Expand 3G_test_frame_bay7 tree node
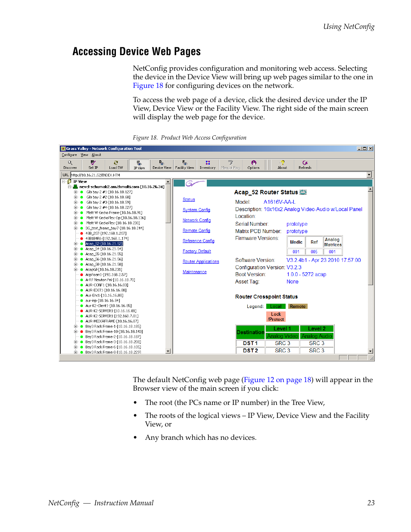This screenshot has height=532, width=411. [75, 228]
